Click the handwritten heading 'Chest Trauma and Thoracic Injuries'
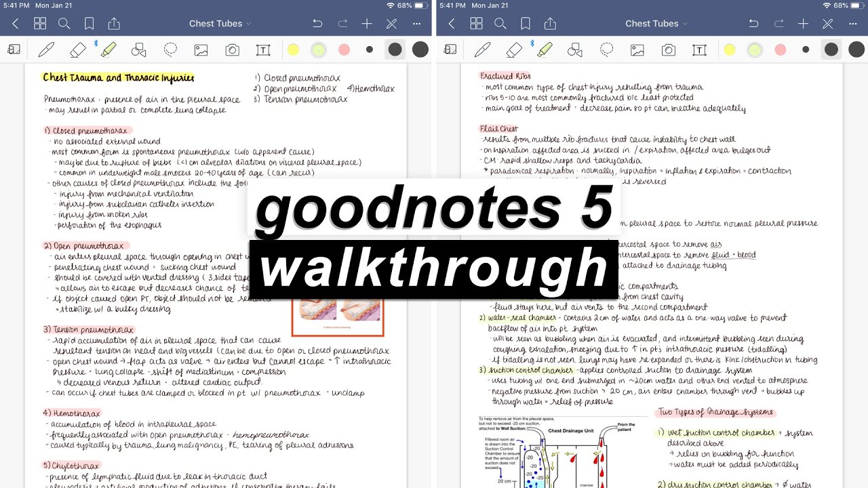 click(118, 78)
